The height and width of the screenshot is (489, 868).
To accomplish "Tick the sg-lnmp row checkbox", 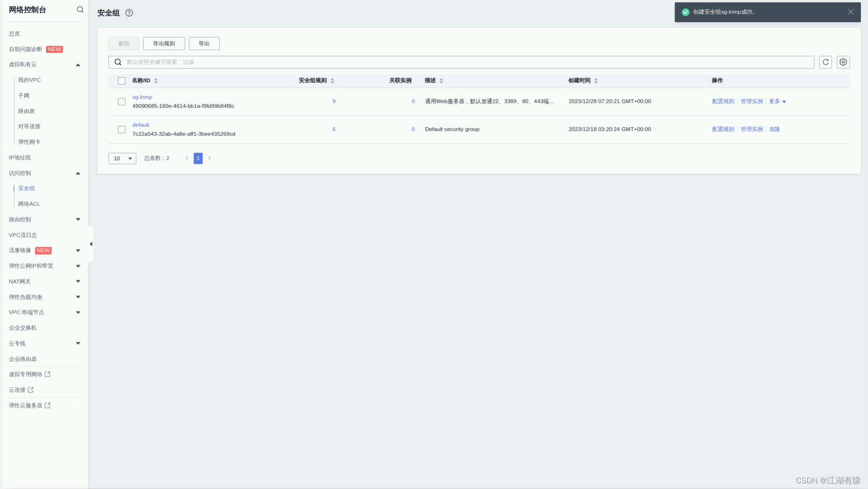I will [x=122, y=102].
